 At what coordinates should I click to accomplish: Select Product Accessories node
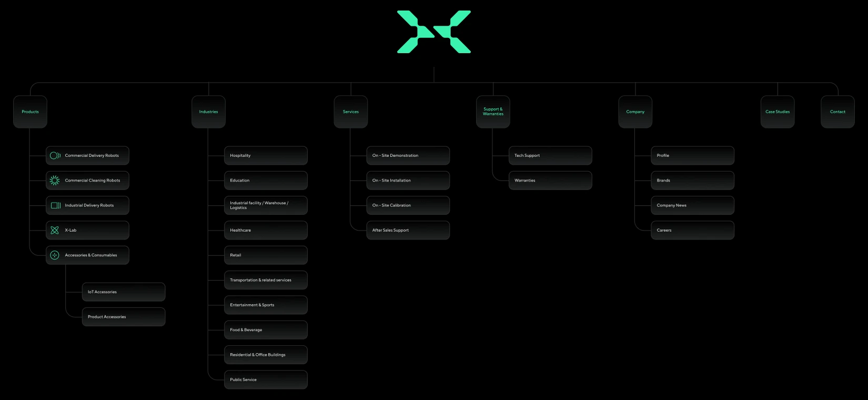(x=124, y=317)
